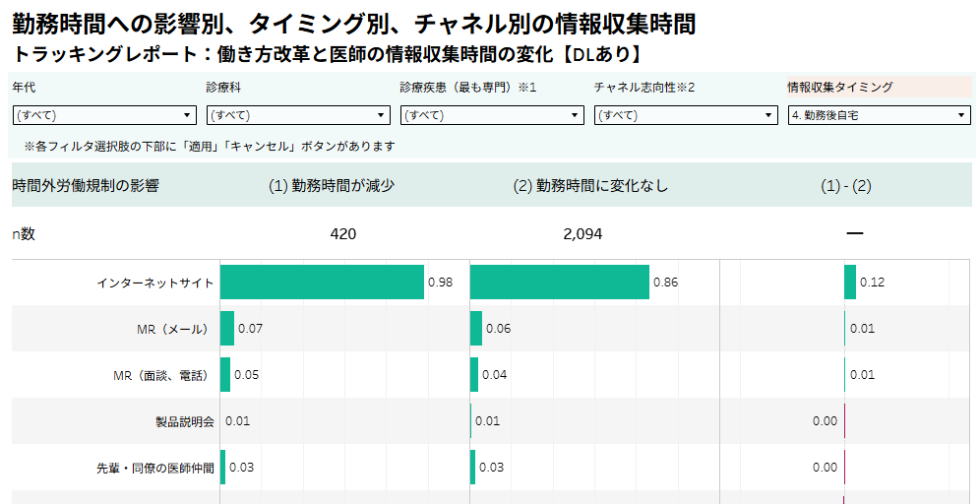Click the トラッキングレポート subtitle text

327,54
